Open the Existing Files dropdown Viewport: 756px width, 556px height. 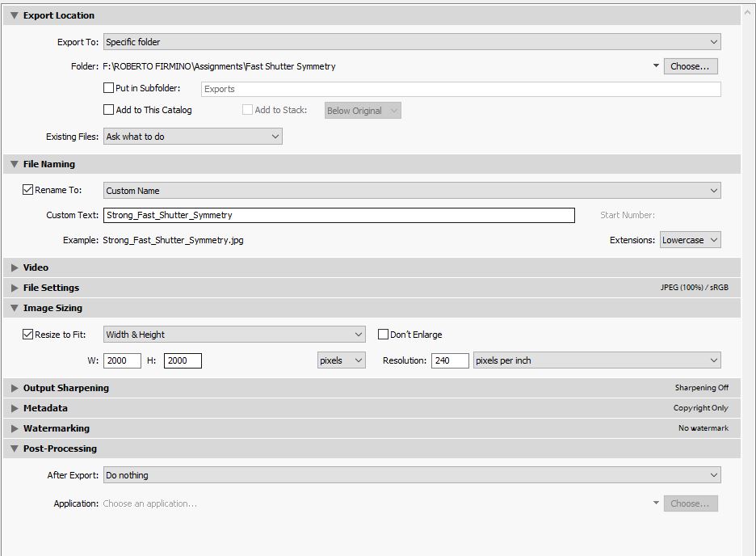[x=192, y=137]
